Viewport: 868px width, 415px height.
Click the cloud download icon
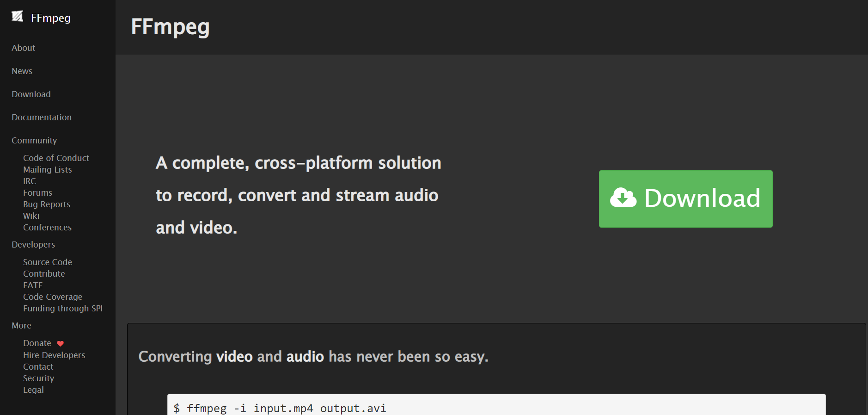pos(623,198)
